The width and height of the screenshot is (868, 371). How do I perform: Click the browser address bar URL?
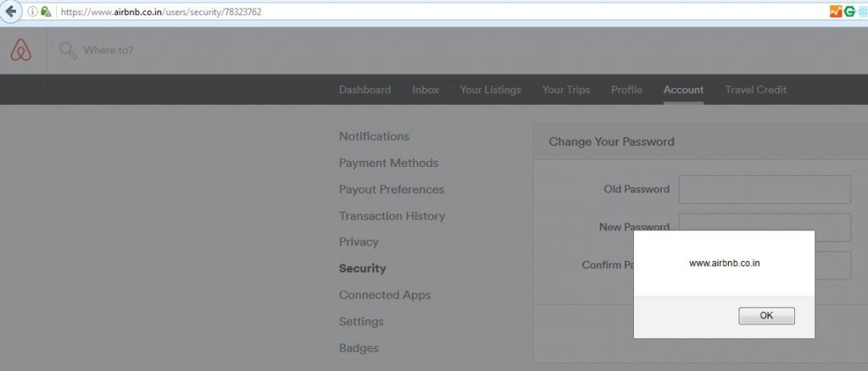point(161,12)
